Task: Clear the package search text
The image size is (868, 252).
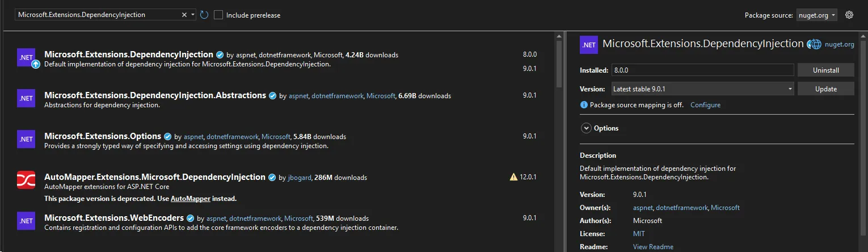Action: (184, 15)
